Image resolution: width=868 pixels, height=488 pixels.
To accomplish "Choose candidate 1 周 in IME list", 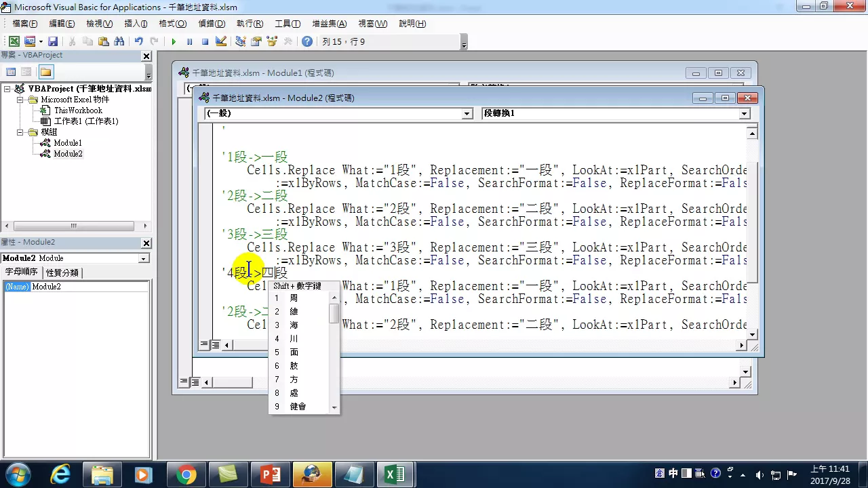I will click(299, 298).
